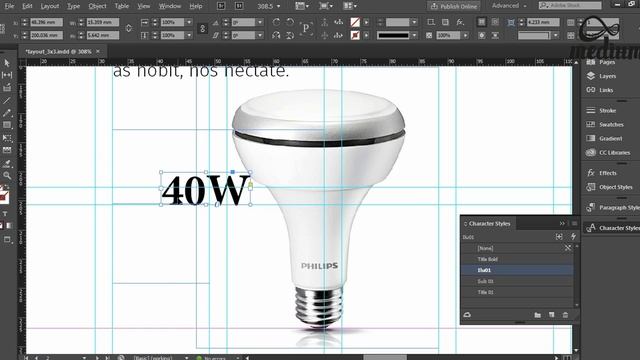Click the Publish Online button

click(x=454, y=6)
